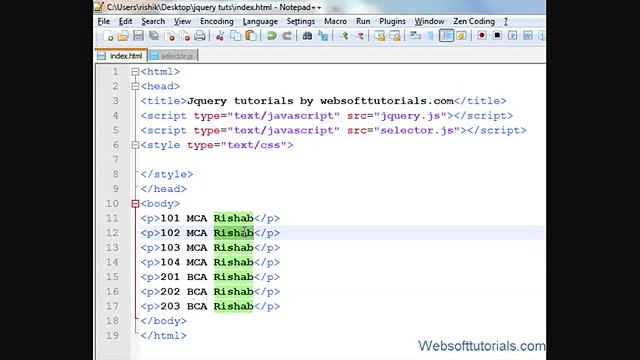Screen dimensions: 640x360
Task: Close all documents with the Close All icon
Action: (x=184, y=36)
